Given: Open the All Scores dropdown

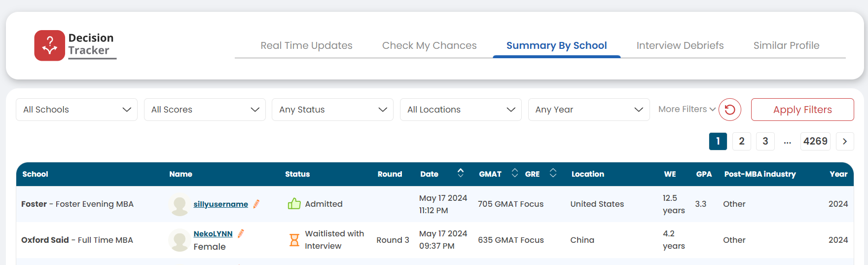Looking at the screenshot, I should (x=205, y=110).
